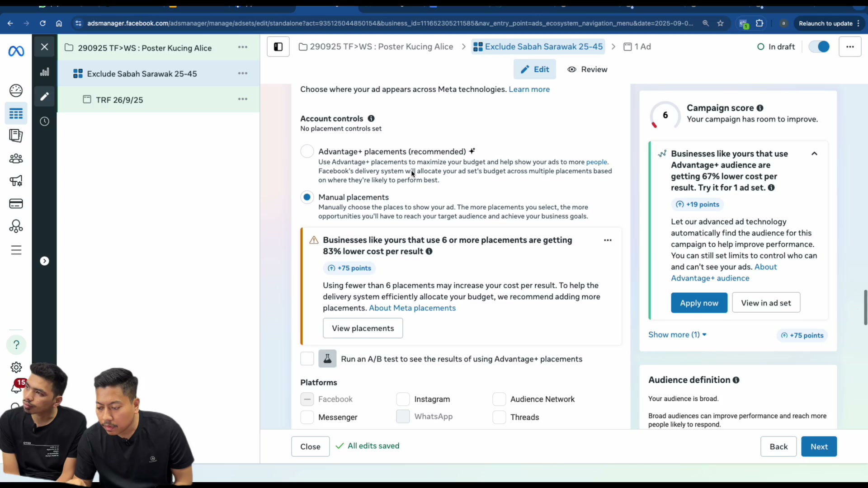
Task: Click the Help question mark icon
Action: (x=16, y=345)
